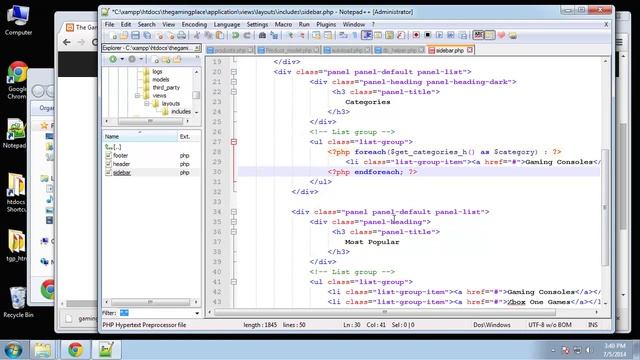Image resolution: width=640 pixels, height=360 pixels.
Task: Click the Cut scissors icon
Action: (196, 36)
